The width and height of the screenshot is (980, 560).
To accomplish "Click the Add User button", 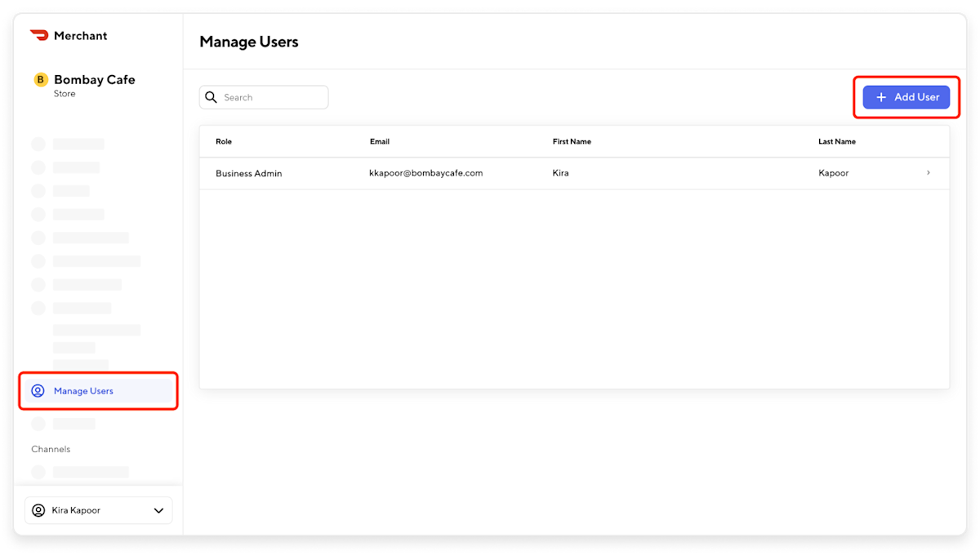I will pos(906,96).
